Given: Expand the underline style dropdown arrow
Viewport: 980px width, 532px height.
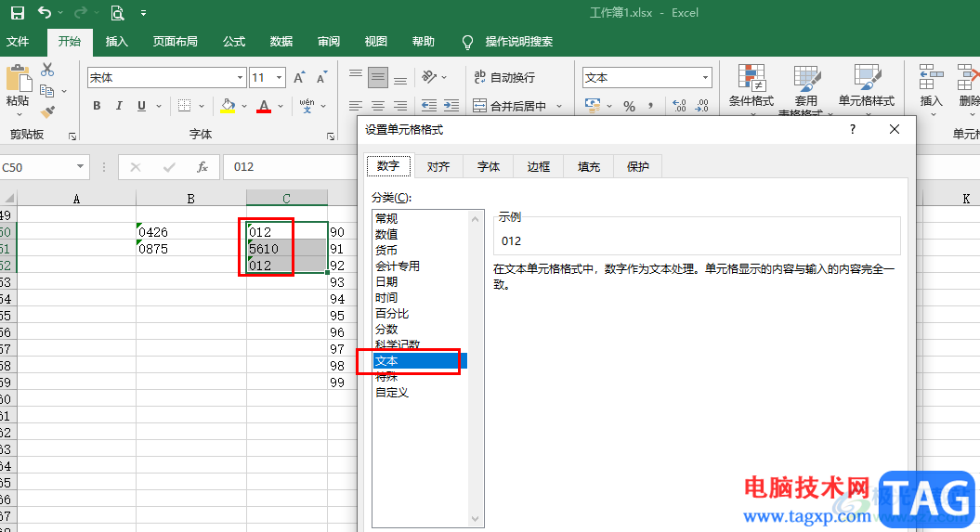Looking at the screenshot, I should click(159, 106).
